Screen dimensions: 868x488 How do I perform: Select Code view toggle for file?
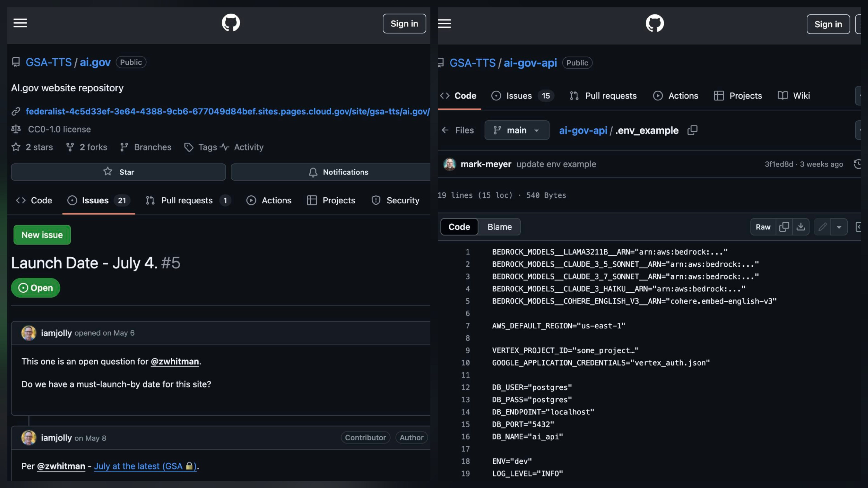(x=459, y=227)
